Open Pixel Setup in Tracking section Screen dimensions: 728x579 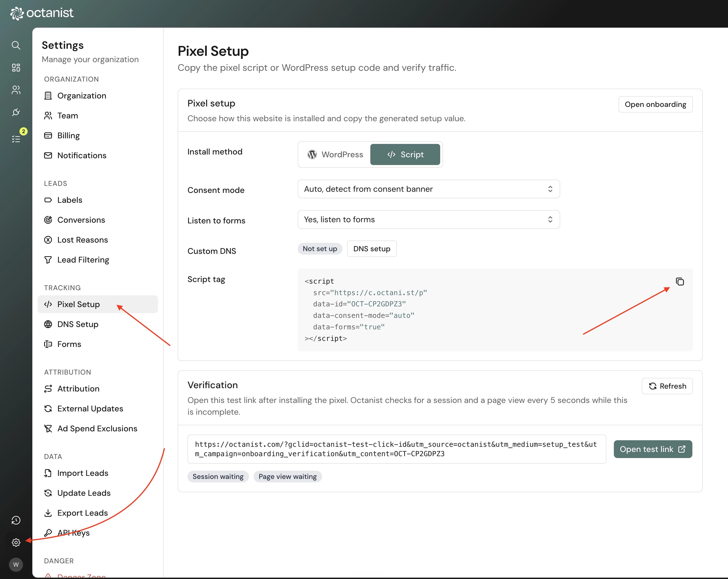[98, 304]
